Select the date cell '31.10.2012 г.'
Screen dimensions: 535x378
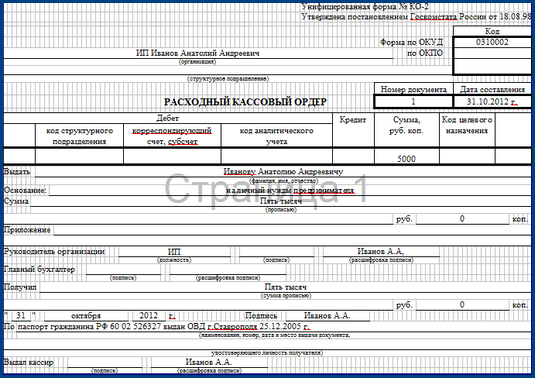pyautogui.click(x=492, y=102)
